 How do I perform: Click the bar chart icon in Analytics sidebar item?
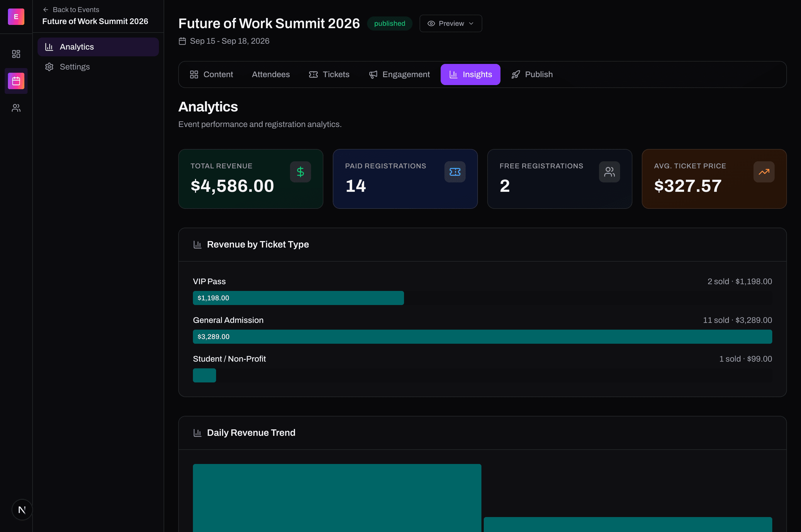(49, 47)
